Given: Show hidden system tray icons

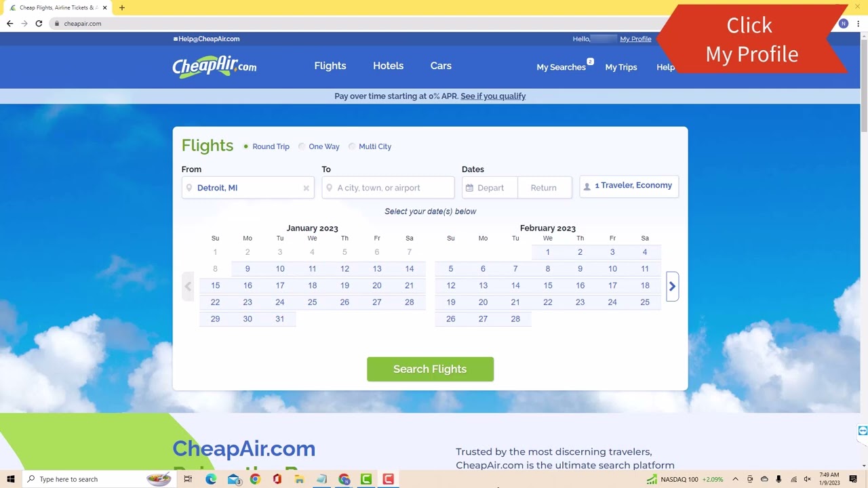Looking at the screenshot, I should [735, 479].
